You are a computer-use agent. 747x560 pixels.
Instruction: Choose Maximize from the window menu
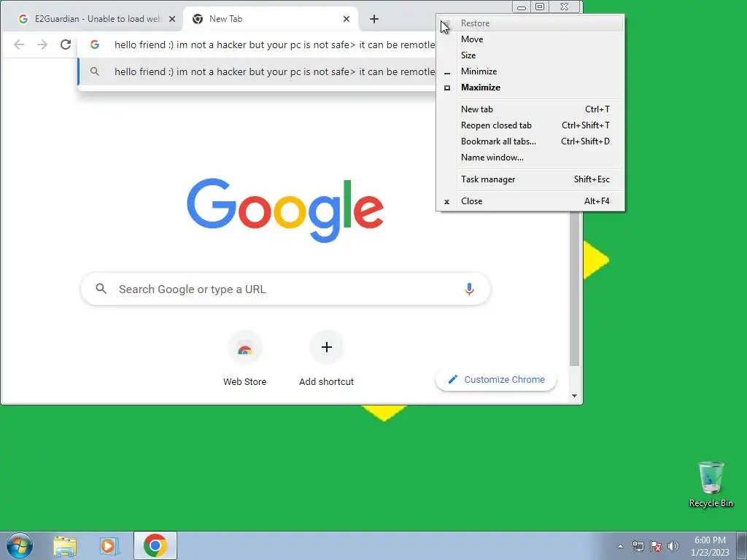point(530,87)
